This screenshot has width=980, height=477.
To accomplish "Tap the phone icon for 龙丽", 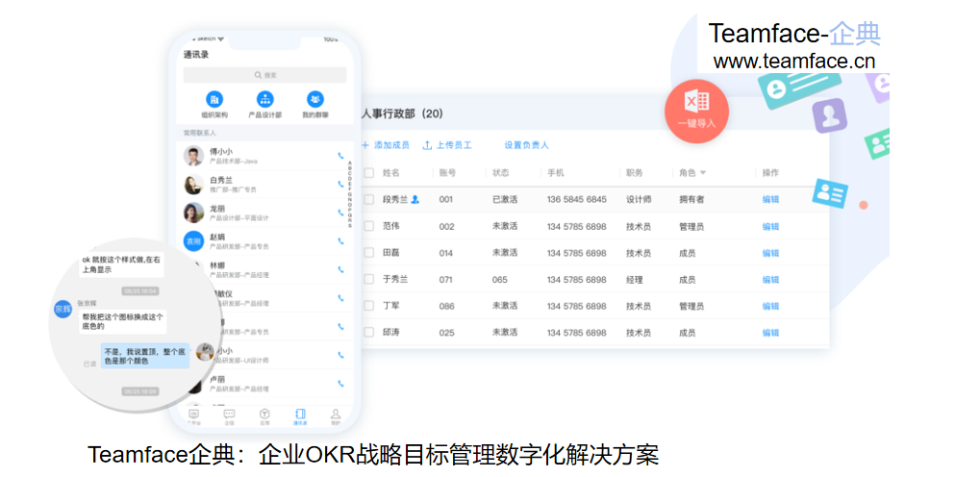I will (x=340, y=213).
